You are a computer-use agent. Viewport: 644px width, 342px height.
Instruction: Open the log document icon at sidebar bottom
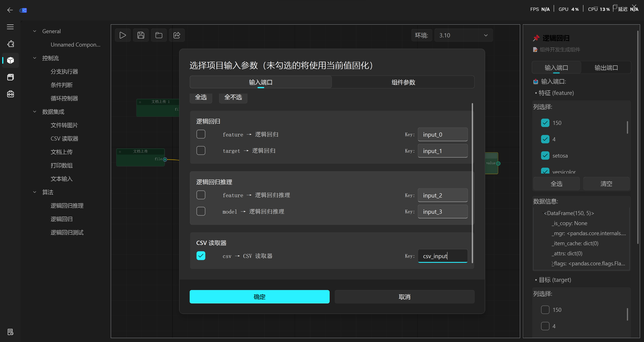click(11, 332)
